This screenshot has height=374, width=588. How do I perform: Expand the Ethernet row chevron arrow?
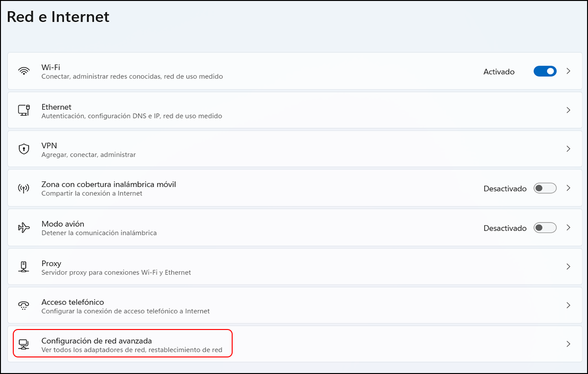point(569,110)
